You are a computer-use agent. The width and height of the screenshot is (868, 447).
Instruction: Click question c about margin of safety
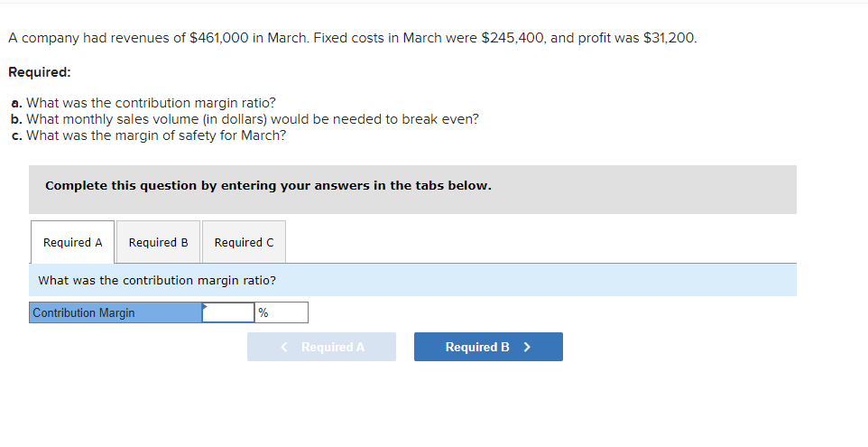point(148,135)
